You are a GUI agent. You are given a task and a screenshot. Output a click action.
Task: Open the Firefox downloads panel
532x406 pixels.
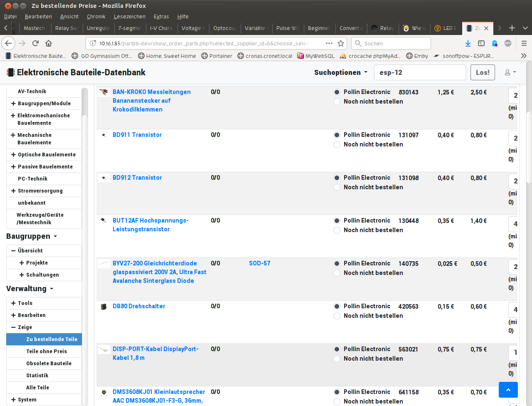point(468,43)
